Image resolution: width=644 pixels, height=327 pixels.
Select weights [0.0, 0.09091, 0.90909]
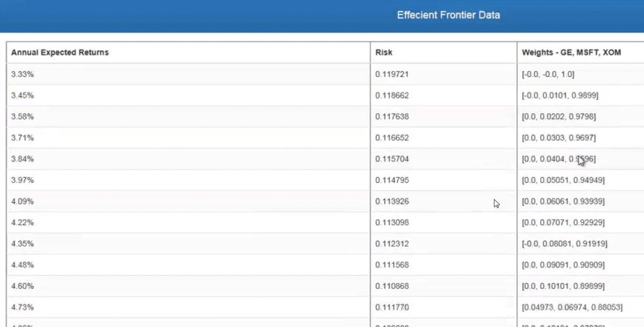pos(563,265)
